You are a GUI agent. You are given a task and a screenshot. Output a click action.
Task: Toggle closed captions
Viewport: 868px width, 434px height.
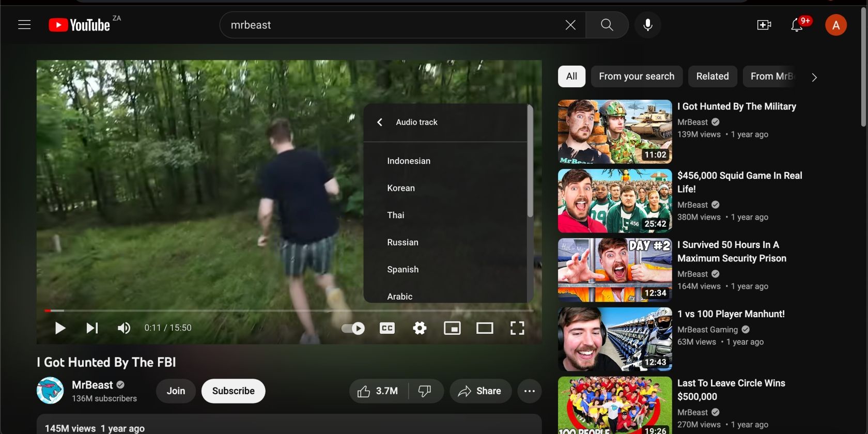point(387,328)
